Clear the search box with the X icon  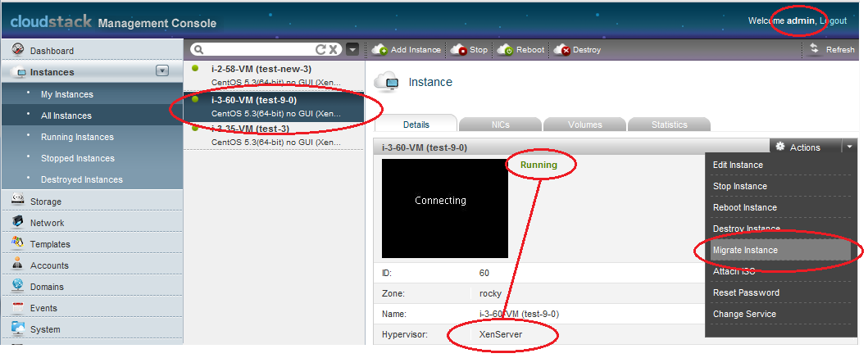(x=334, y=50)
